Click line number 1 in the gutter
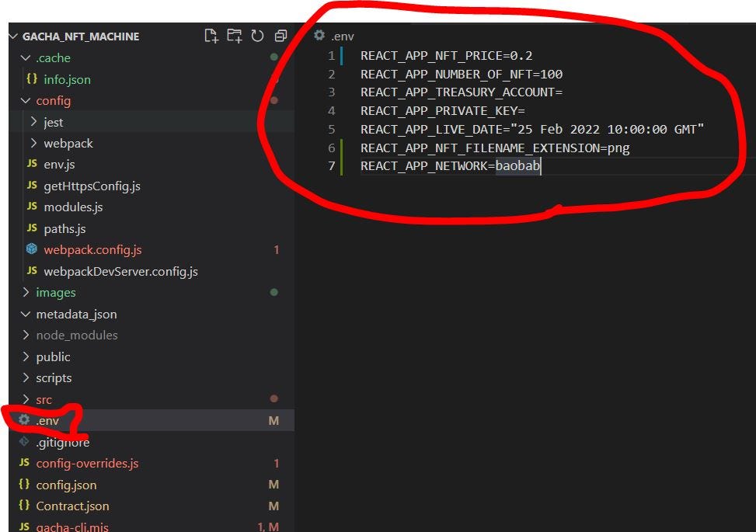 (x=331, y=56)
